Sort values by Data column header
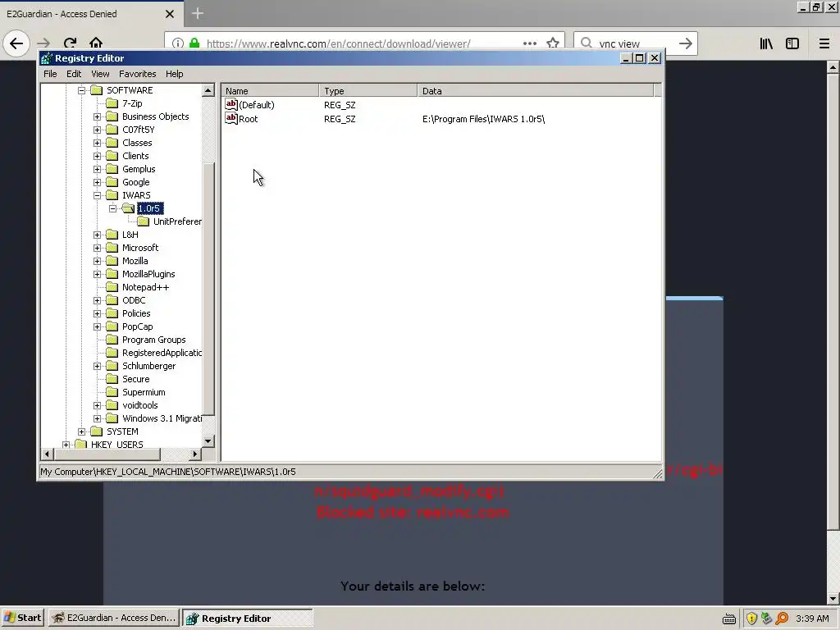Image resolution: width=840 pixels, height=630 pixels. pyautogui.click(x=535, y=90)
